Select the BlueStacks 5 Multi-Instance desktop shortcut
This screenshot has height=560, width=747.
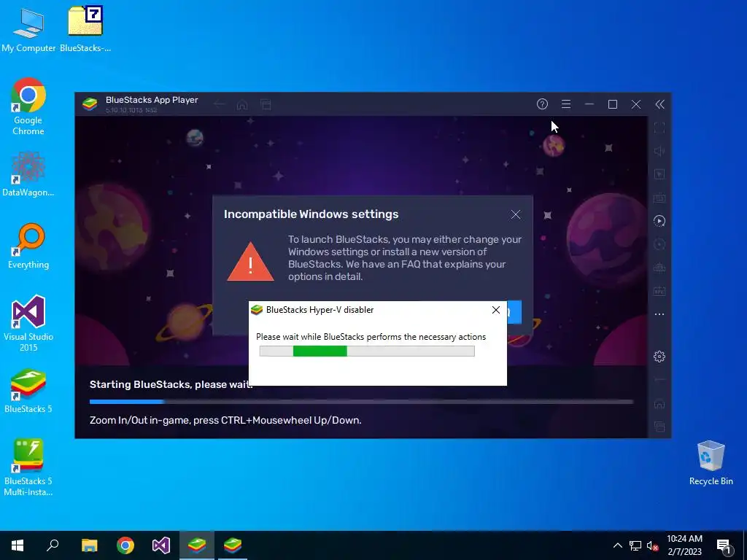pos(28,467)
